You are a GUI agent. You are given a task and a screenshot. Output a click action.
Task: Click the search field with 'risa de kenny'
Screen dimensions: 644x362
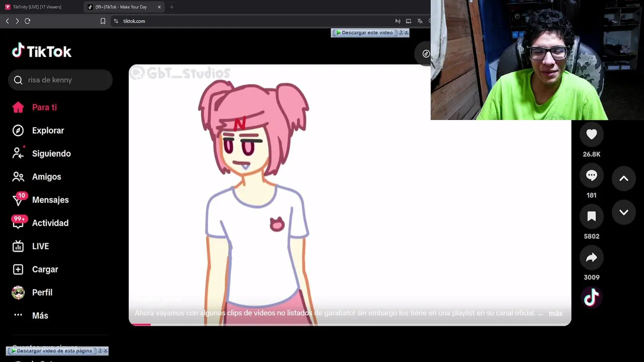tap(60, 80)
